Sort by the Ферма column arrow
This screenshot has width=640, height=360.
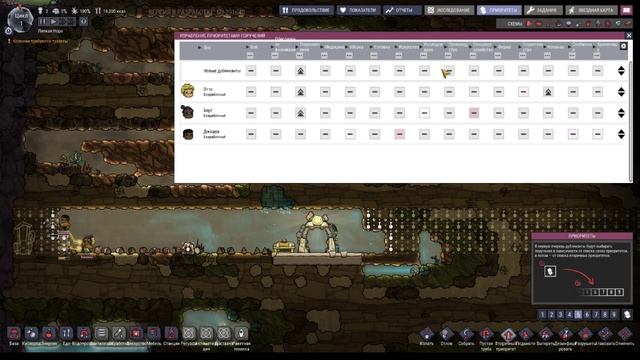[x=495, y=47]
